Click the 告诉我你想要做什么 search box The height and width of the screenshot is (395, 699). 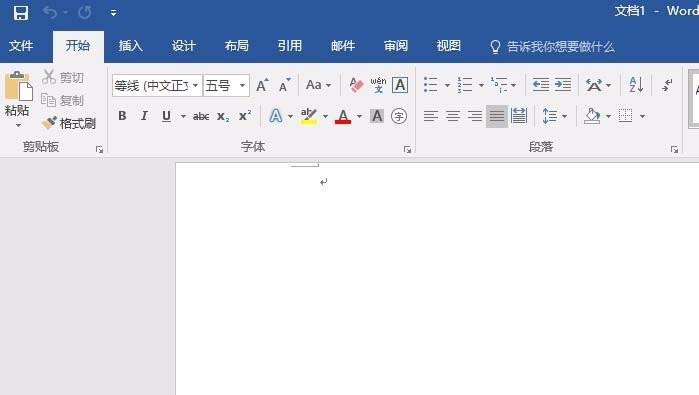[553, 46]
